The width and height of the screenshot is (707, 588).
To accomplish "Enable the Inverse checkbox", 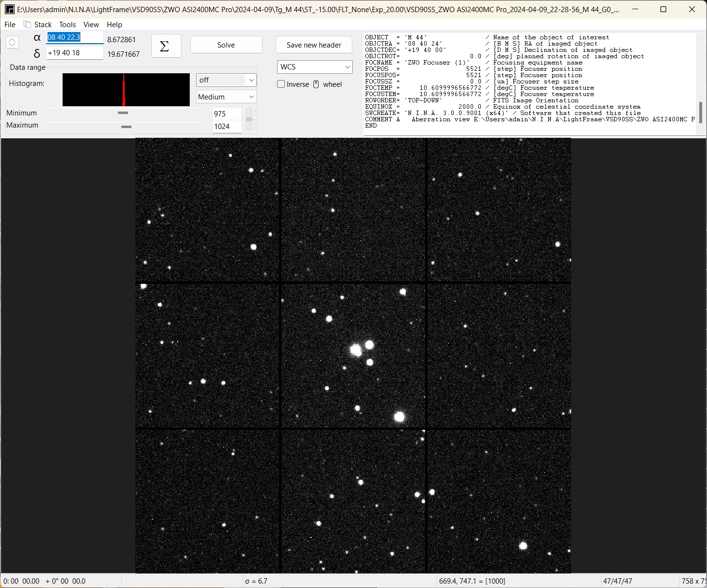I will point(281,84).
